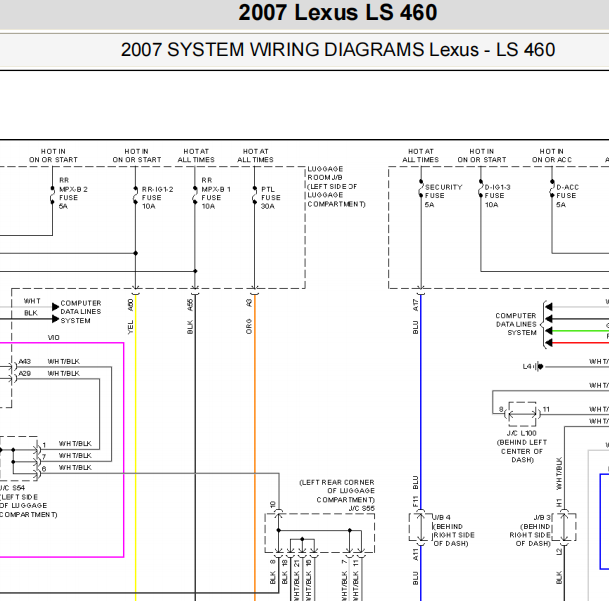This screenshot has height=601, width=609.
Task: Select the "H1" pin label above J/B 3
Action: (559, 503)
